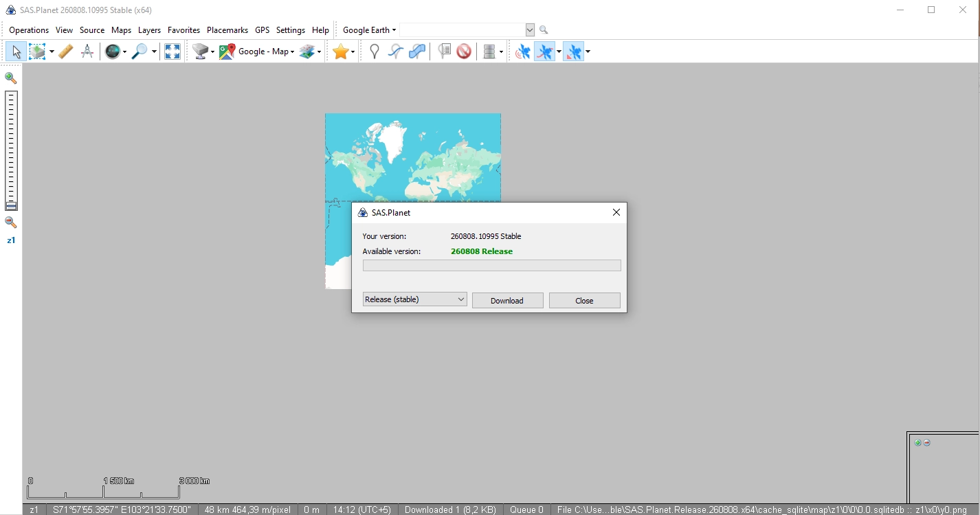This screenshot has width=980, height=515.
Task: Toggle center map on GPS position
Action: (574, 51)
